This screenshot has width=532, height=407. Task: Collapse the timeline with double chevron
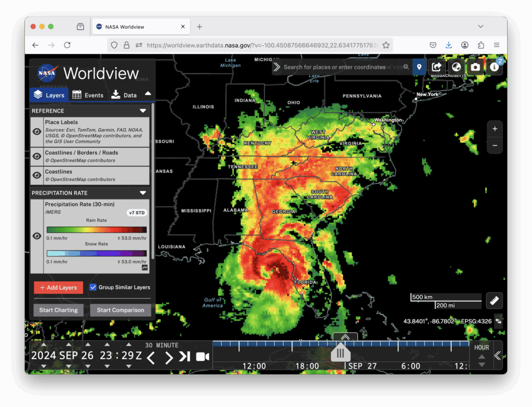pos(498,356)
